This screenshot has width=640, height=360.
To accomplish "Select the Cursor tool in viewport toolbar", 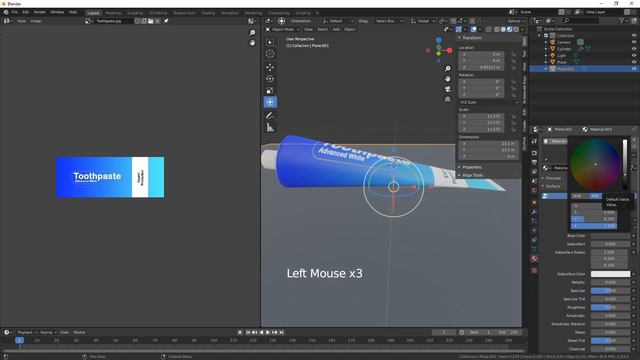I will (x=270, y=54).
